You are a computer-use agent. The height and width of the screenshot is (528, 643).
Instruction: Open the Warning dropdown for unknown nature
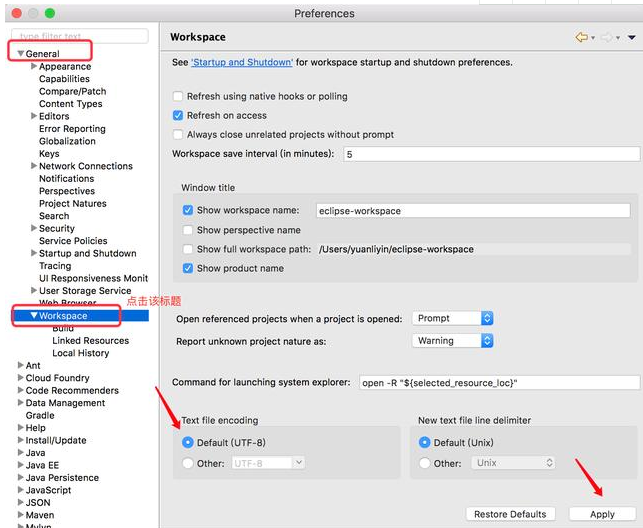click(453, 340)
